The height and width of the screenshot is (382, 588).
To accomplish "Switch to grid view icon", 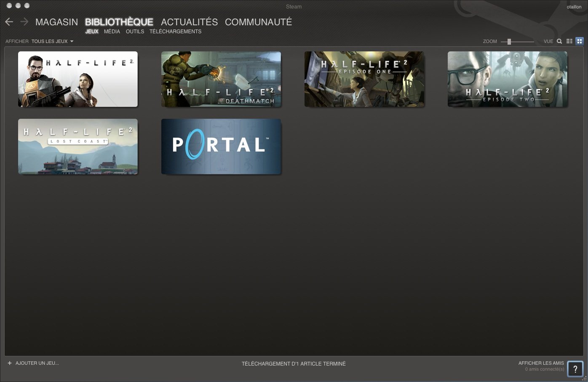I will click(x=580, y=41).
